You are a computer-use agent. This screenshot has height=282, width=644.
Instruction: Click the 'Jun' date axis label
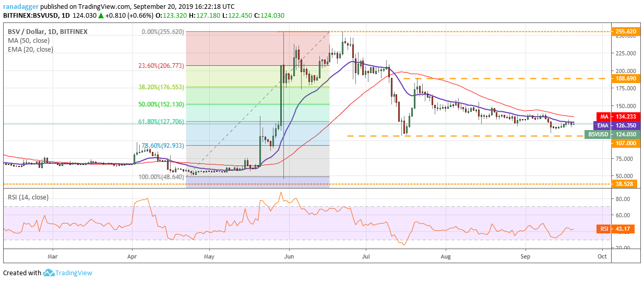[289, 256]
